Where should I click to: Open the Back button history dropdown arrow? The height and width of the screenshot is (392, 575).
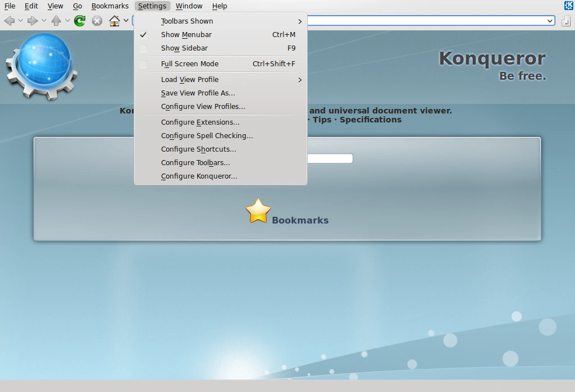[21, 21]
